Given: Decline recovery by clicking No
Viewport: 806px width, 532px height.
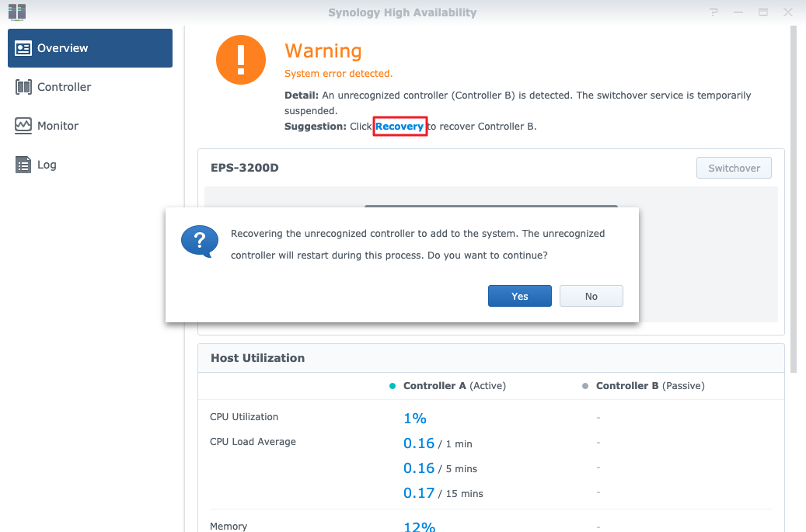Looking at the screenshot, I should (x=591, y=296).
